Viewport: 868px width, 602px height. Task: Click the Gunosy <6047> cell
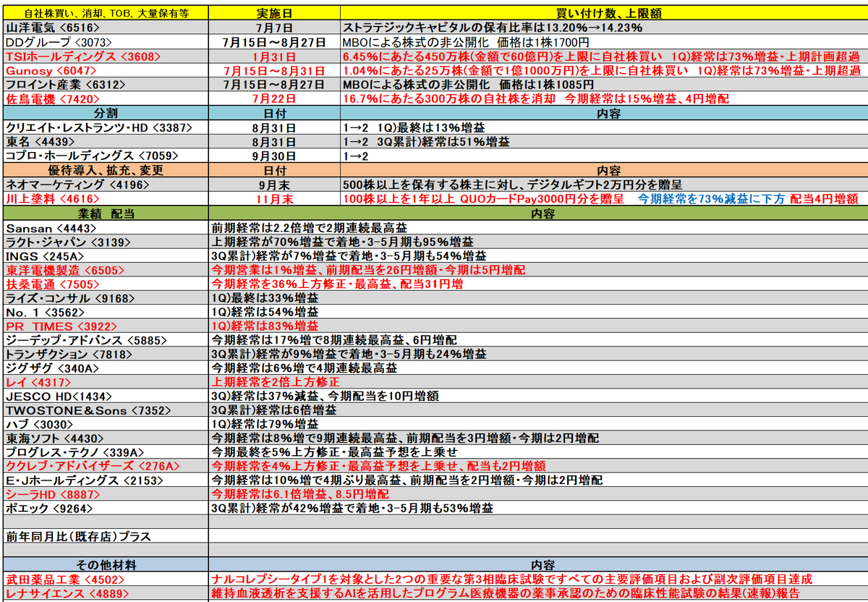click(x=106, y=71)
